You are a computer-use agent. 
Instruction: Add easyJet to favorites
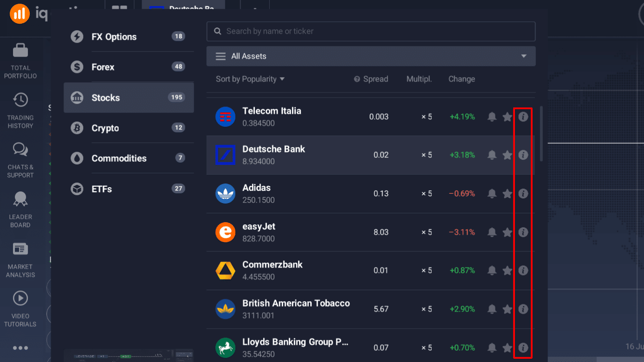tap(507, 232)
